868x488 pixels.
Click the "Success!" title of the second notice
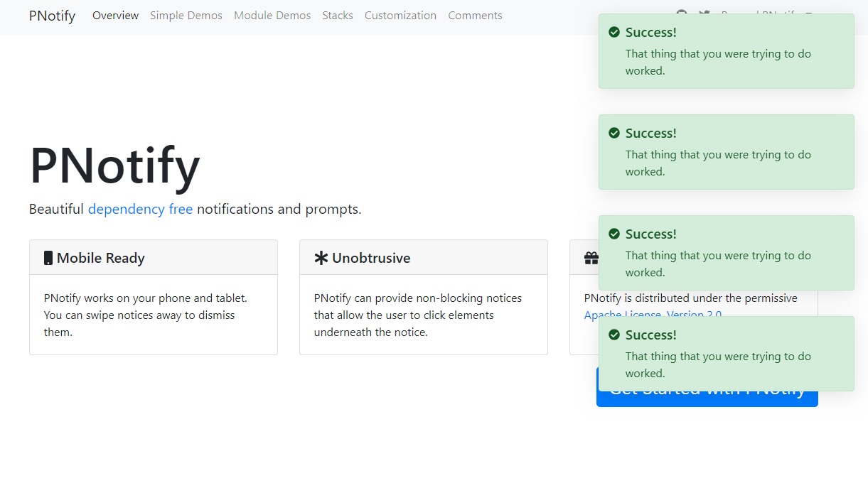pyautogui.click(x=650, y=133)
